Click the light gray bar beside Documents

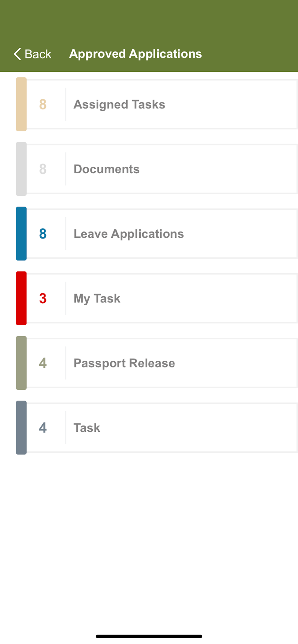pyautogui.click(x=21, y=169)
